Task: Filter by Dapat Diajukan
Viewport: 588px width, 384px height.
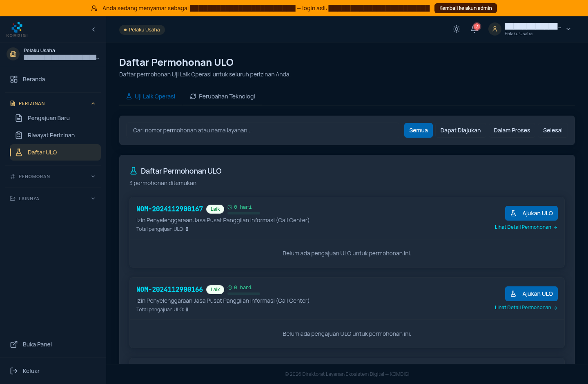Action: (461, 130)
